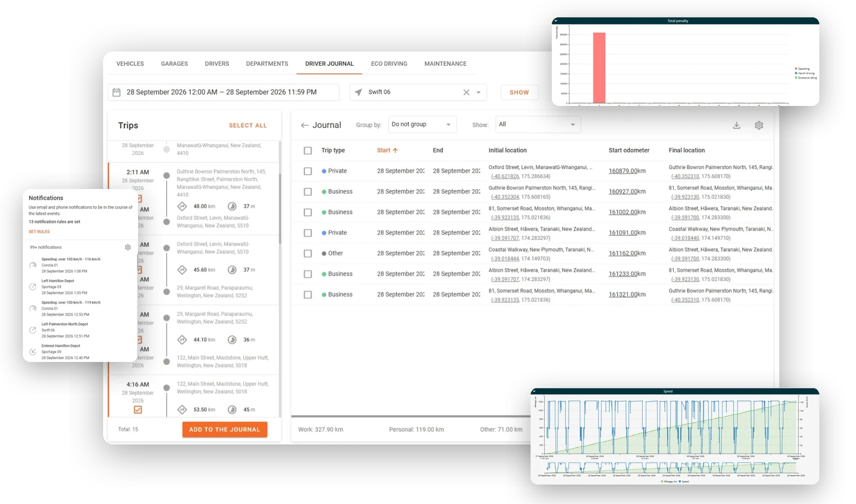
Task: Click the duration icon next to 36 m
Action: point(232,340)
